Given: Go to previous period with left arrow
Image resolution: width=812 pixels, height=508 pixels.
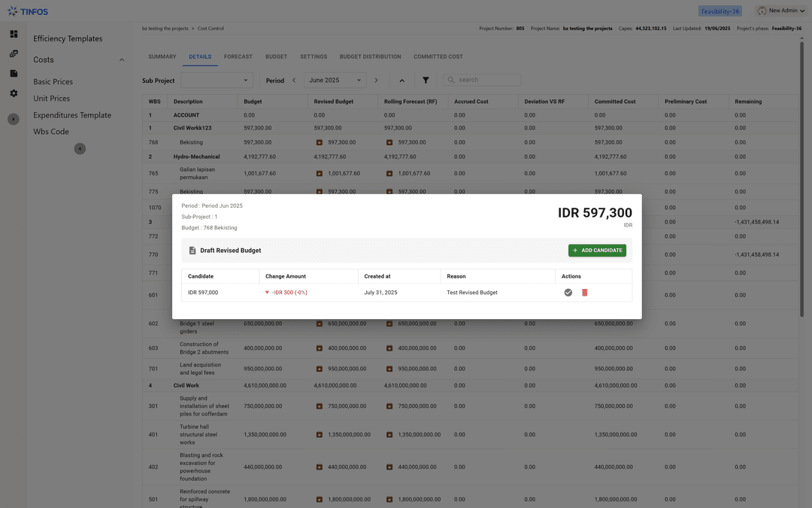Looking at the screenshot, I should coord(294,81).
